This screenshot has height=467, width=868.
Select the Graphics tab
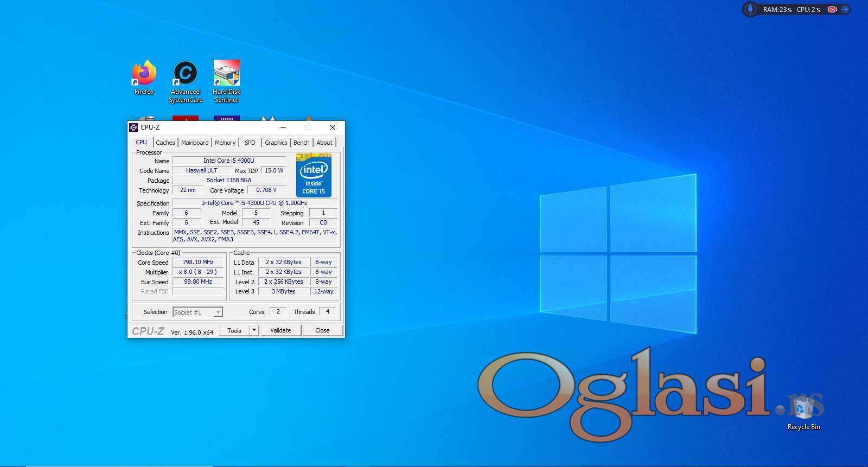click(276, 143)
